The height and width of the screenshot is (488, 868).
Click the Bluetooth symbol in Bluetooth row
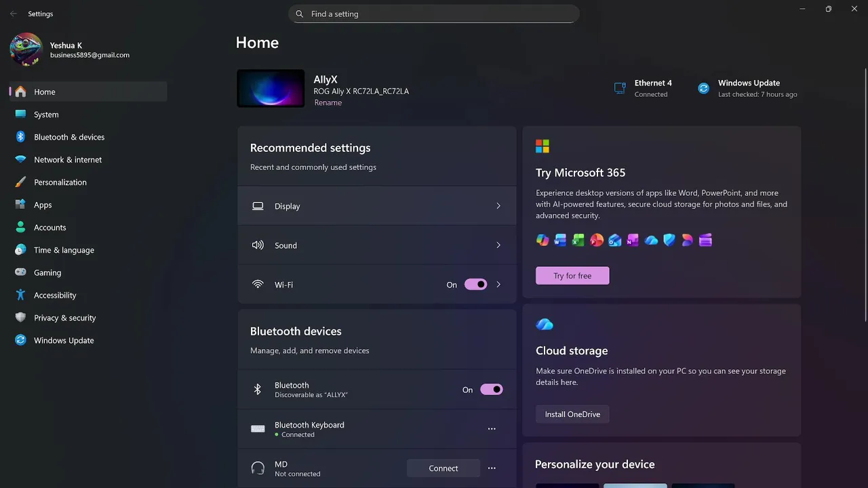[258, 390]
